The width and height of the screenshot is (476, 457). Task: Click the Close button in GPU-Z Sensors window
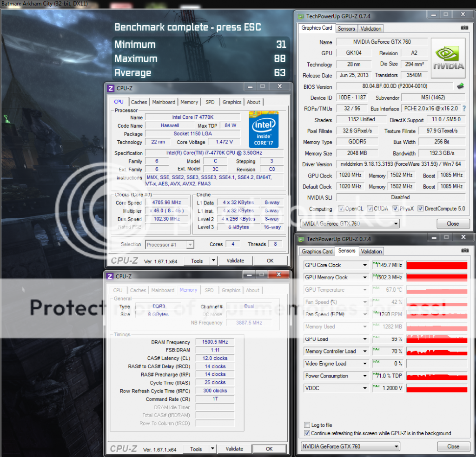pyautogui.click(x=453, y=446)
